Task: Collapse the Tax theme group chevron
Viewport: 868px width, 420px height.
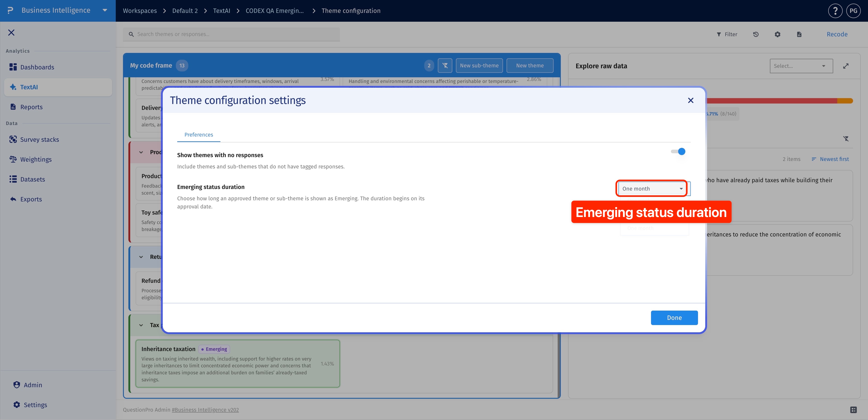Action: [141, 325]
